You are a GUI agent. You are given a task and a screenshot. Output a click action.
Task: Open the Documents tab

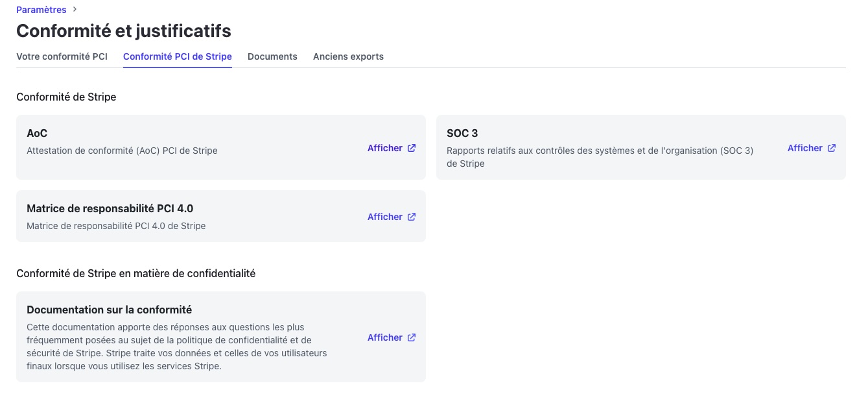272,56
